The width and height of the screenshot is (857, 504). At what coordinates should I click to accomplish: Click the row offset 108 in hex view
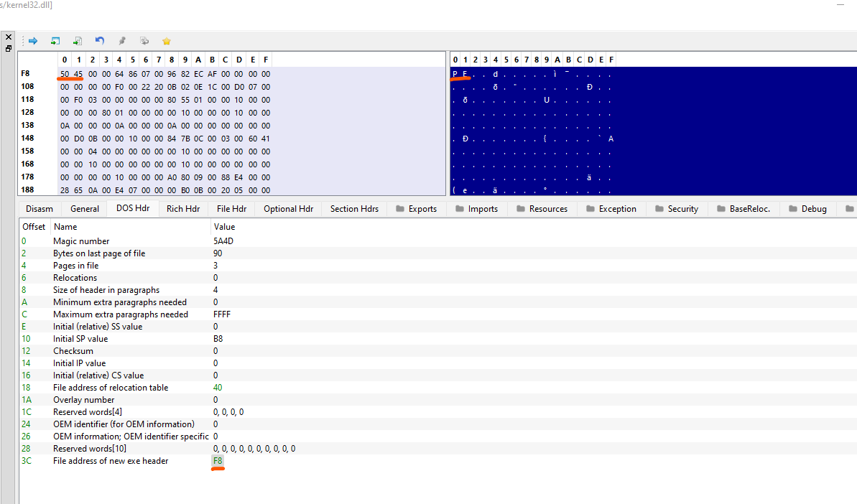[x=27, y=86]
